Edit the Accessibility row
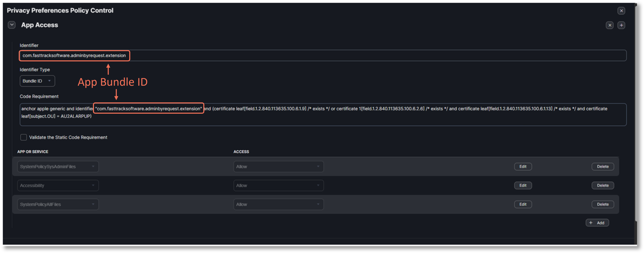 pyautogui.click(x=523, y=185)
